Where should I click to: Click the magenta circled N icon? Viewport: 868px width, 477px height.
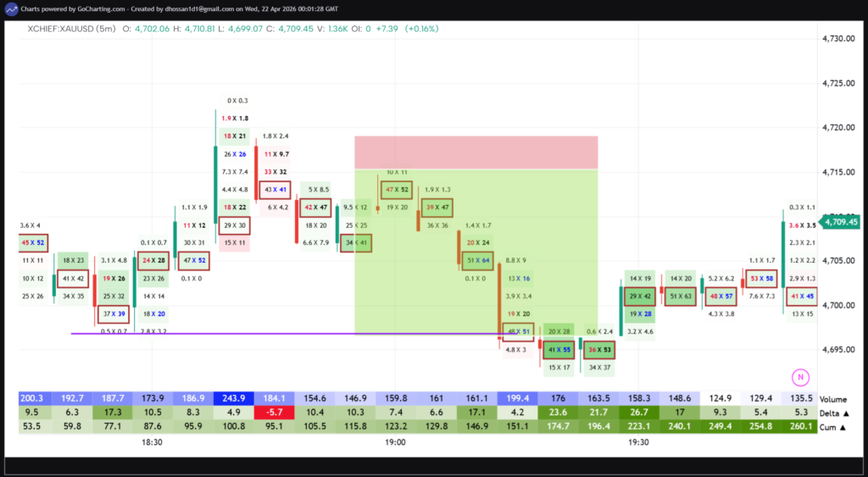pyautogui.click(x=798, y=377)
